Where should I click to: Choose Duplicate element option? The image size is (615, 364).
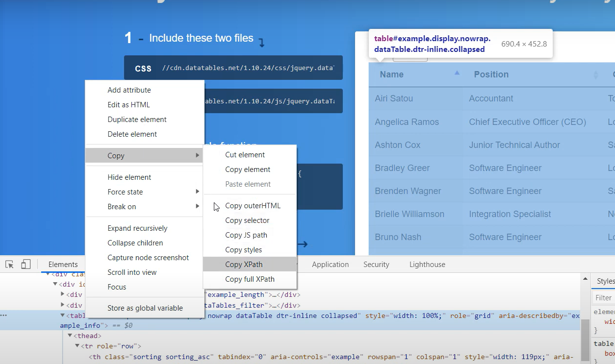click(x=145, y=120)
